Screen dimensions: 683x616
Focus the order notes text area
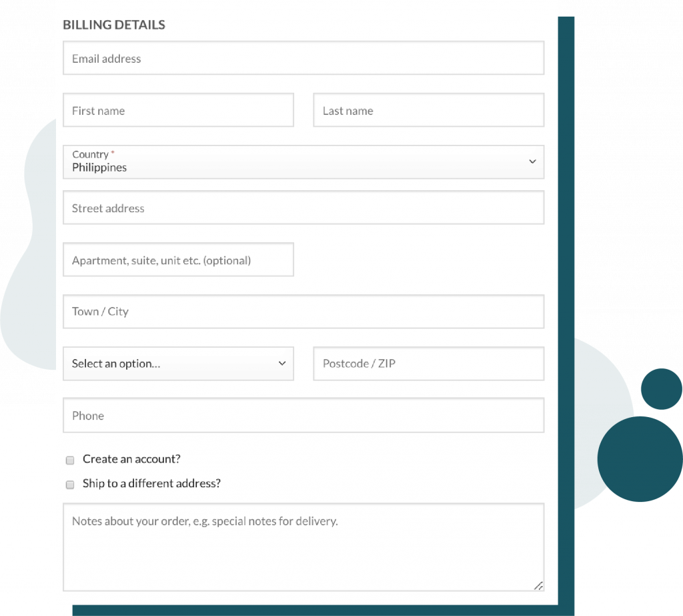tap(303, 551)
